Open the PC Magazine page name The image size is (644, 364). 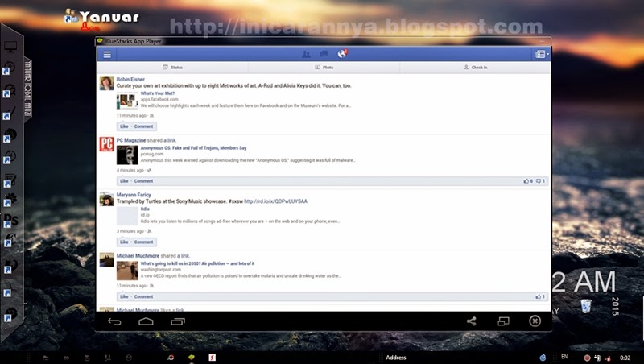130,140
